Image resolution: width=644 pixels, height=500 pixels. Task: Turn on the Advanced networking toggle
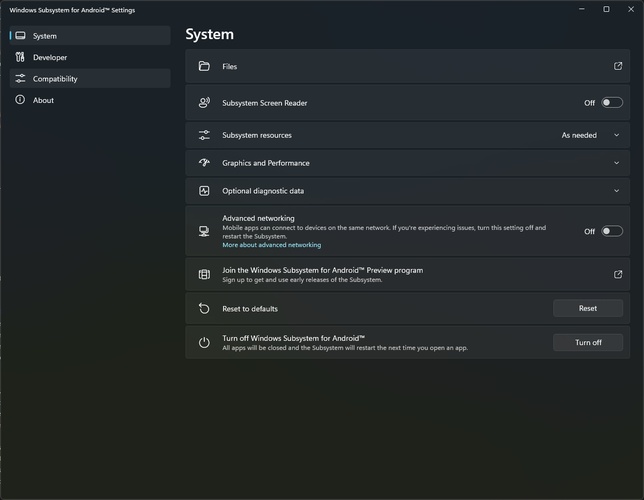click(611, 231)
